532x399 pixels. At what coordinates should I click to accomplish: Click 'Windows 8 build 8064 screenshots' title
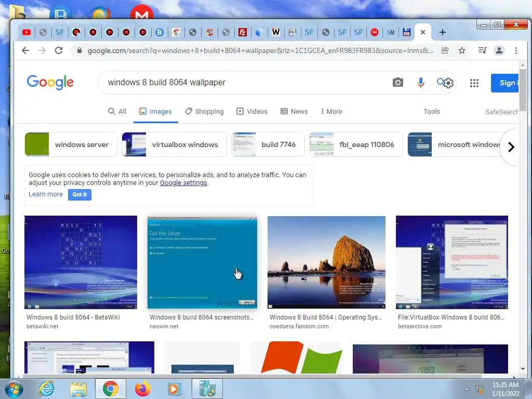202,317
